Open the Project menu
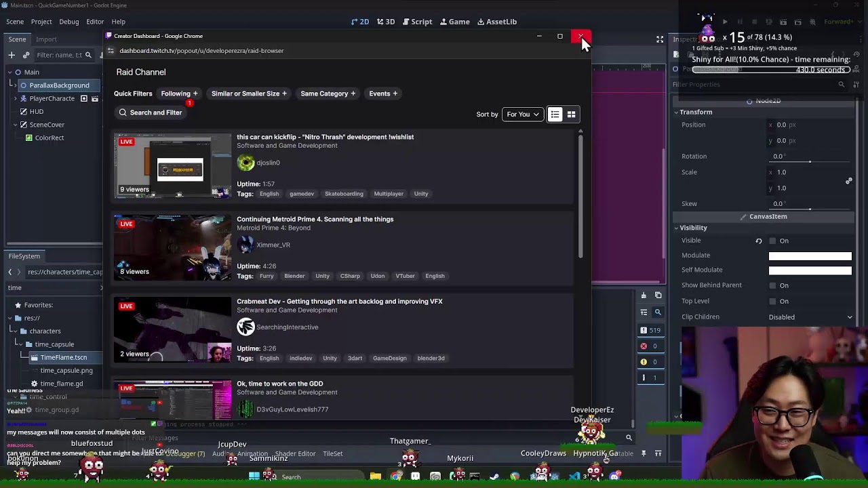This screenshot has width=868, height=488. tap(41, 22)
